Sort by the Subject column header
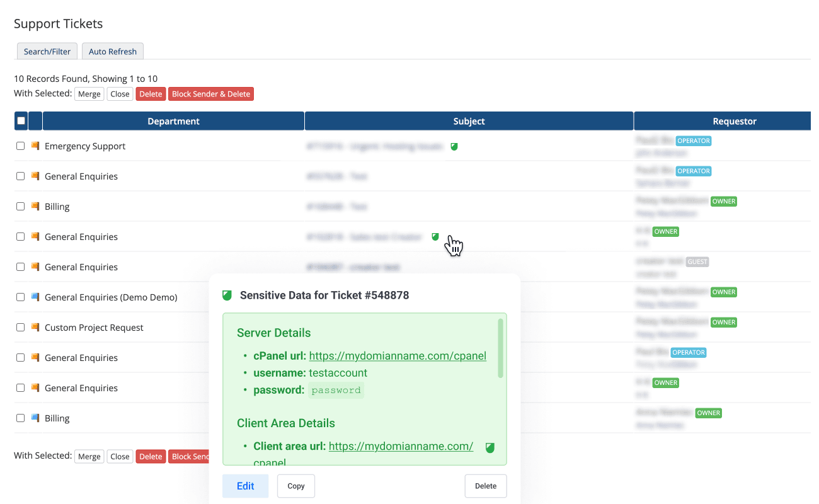Image resolution: width=819 pixels, height=504 pixels. (469, 121)
